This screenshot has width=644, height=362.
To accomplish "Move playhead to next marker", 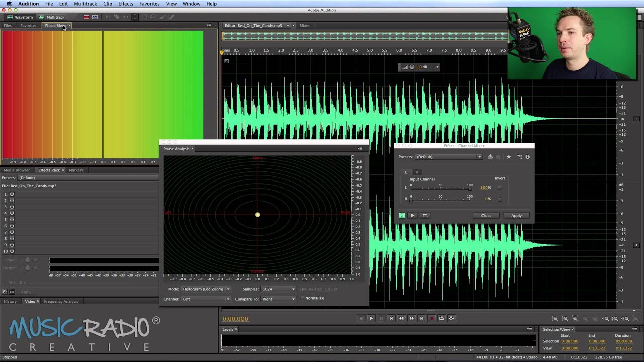I will point(421,318).
